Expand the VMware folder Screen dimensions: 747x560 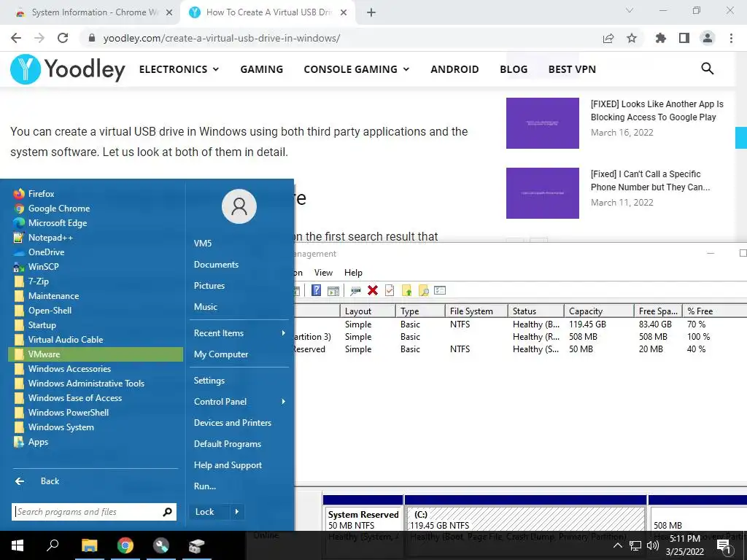coord(96,354)
